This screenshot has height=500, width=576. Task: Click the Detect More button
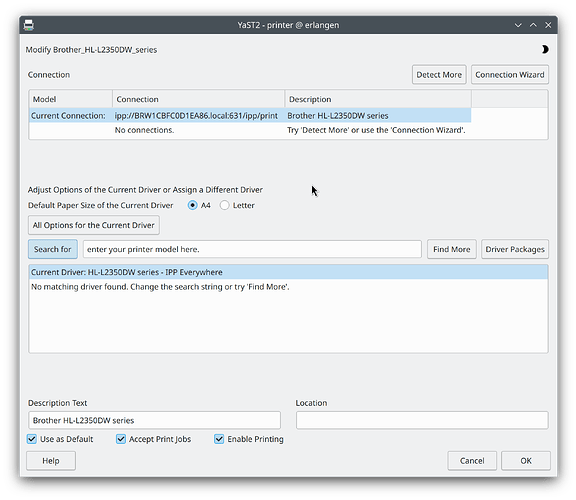pos(439,75)
